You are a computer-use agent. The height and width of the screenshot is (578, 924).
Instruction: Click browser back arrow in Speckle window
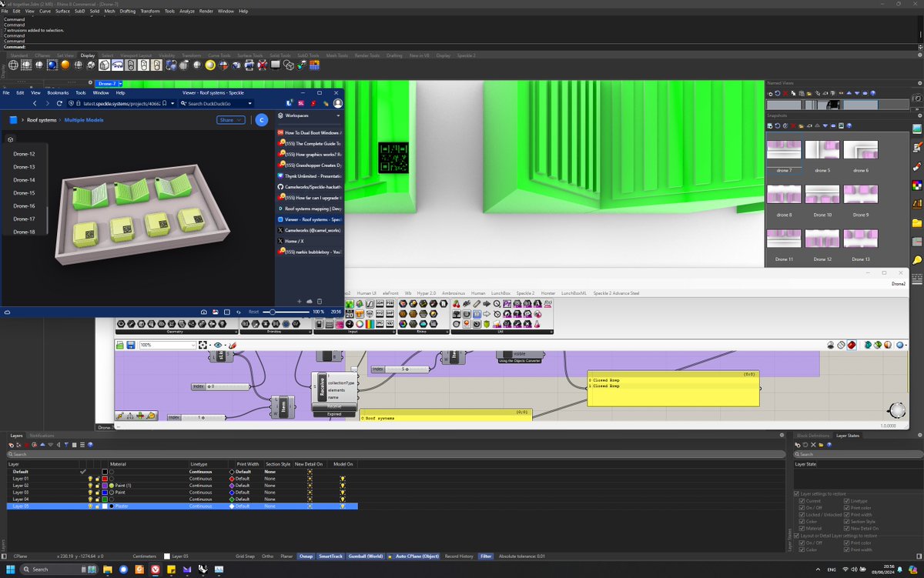tap(35, 103)
